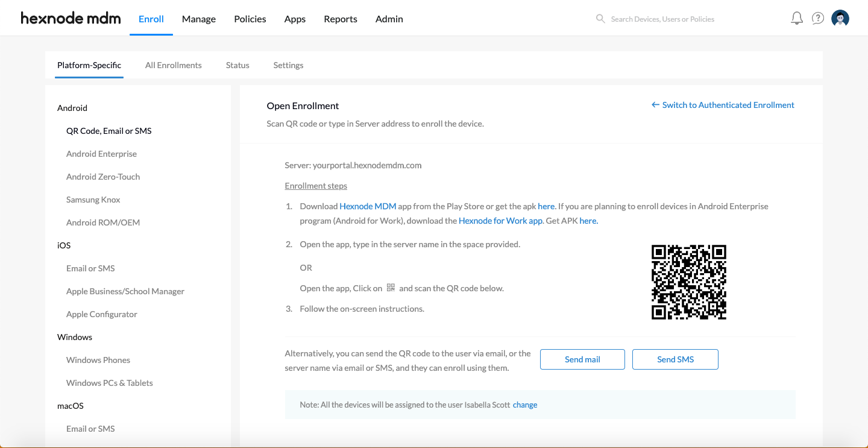Select the Android section heading
Screen dimensions: 868x448
[x=72, y=108]
